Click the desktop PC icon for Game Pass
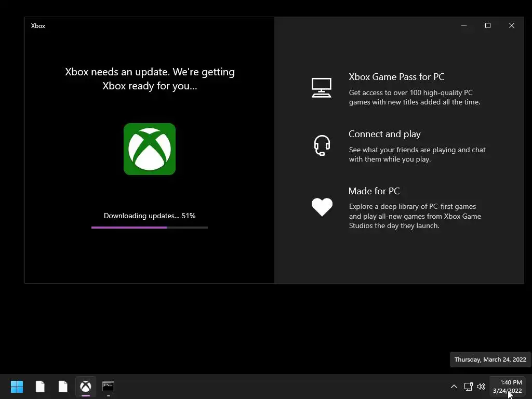The width and height of the screenshot is (532, 399). 321,87
